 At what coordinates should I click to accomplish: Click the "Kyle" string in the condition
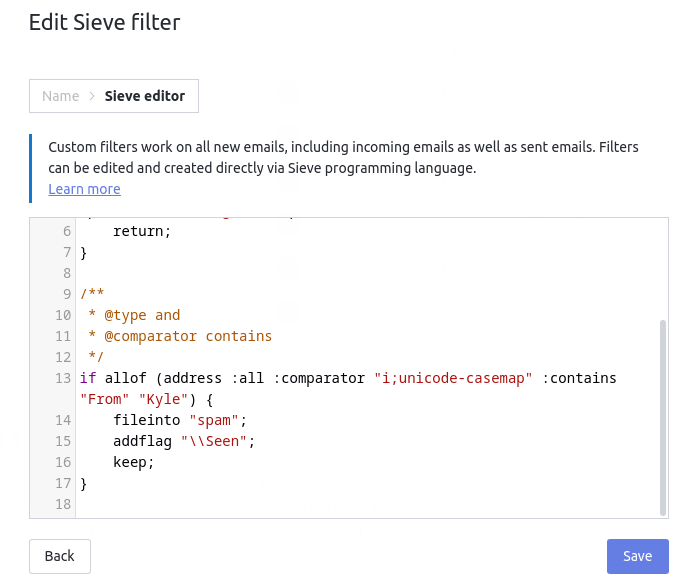pos(163,399)
